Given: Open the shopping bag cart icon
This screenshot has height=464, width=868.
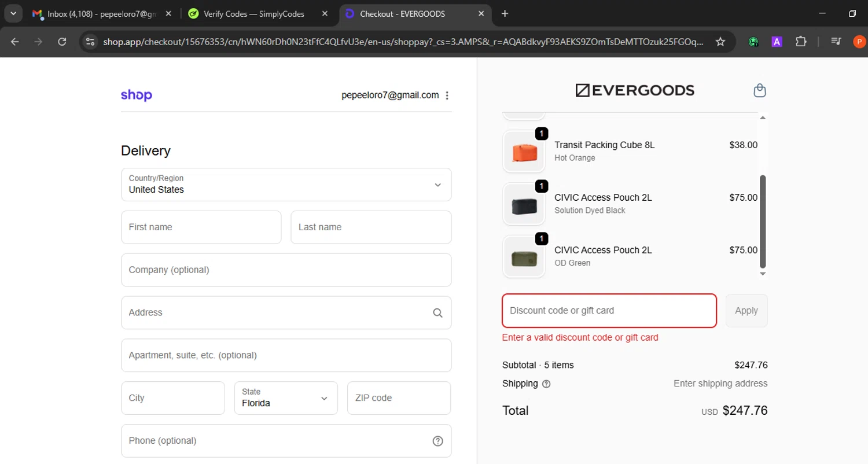Looking at the screenshot, I should click(x=760, y=90).
